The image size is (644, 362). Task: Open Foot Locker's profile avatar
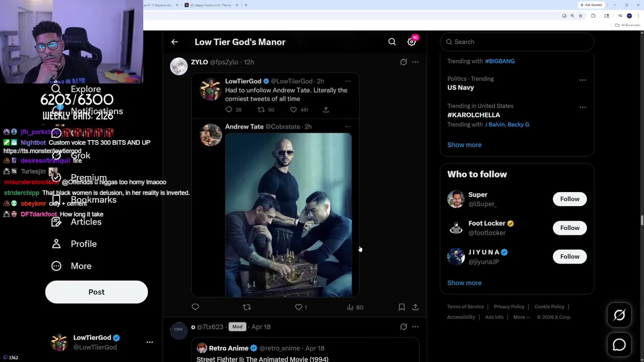click(456, 228)
